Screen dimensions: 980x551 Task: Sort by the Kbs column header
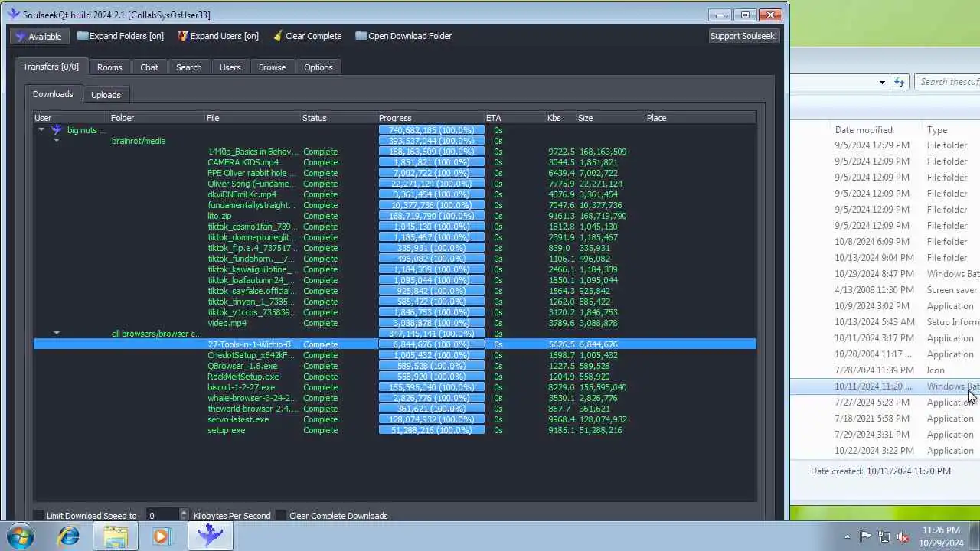(561, 118)
